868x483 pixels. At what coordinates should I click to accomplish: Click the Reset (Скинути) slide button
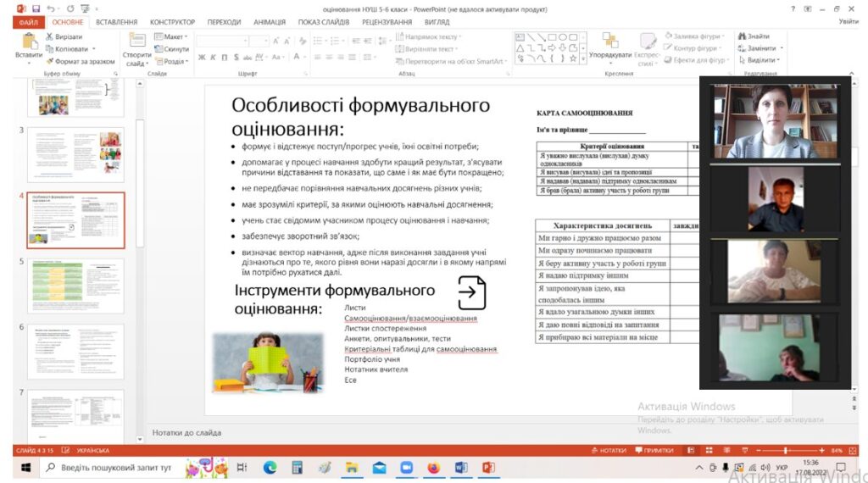coord(171,49)
